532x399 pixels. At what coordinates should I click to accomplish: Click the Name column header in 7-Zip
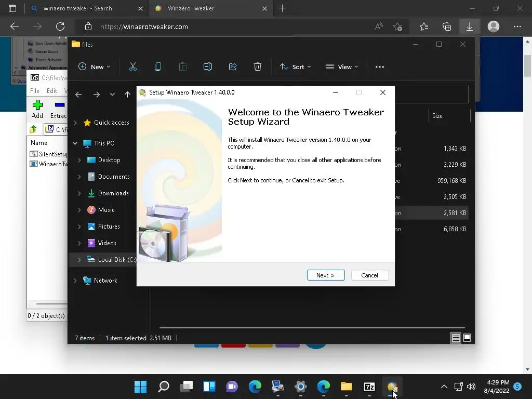38,143
